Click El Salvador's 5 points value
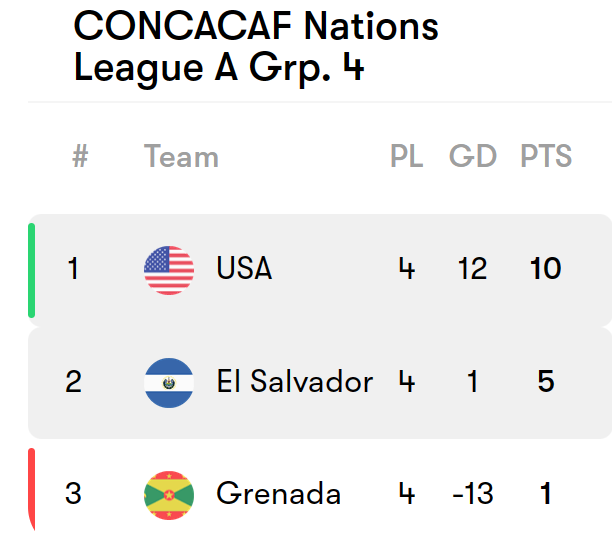The height and width of the screenshot is (548, 612). (546, 382)
